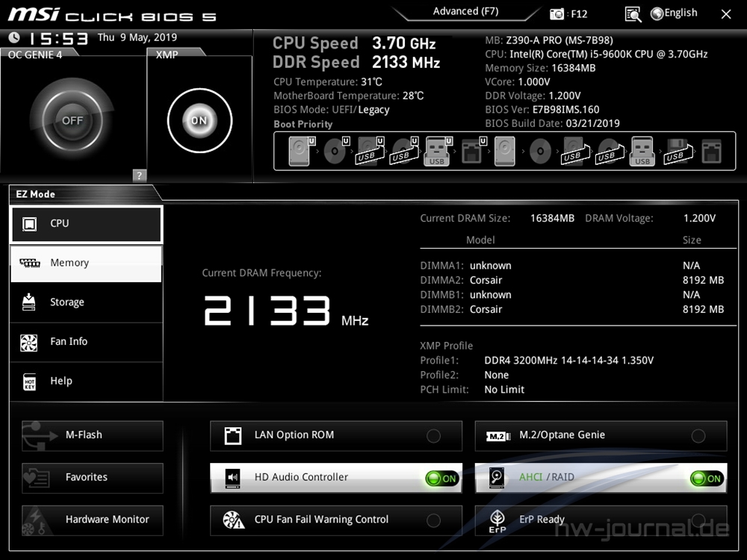Click the speaker icon for HD Audio Controller

232,478
